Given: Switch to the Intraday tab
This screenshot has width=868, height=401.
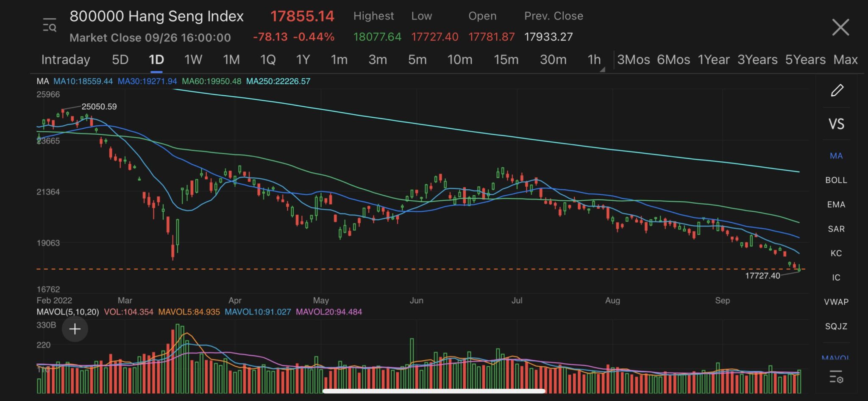Looking at the screenshot, I should pyautogui.click(x=66, y=60).
